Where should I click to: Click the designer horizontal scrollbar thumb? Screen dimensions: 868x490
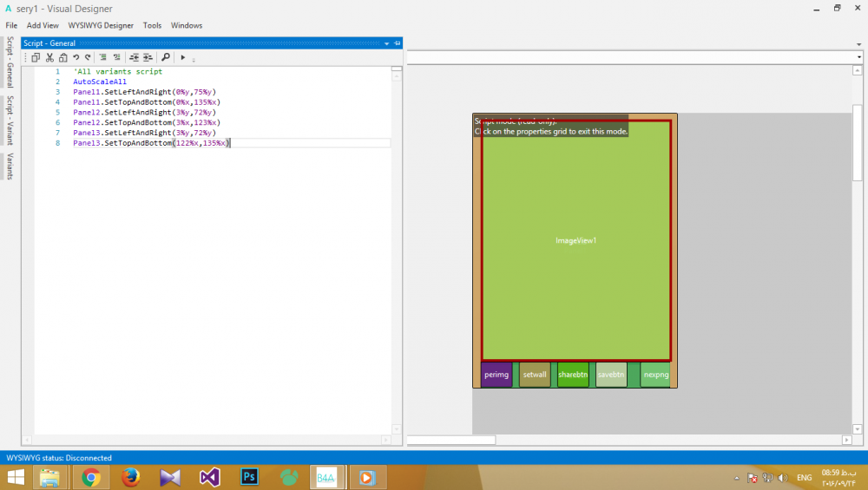(x=451, y=440)
